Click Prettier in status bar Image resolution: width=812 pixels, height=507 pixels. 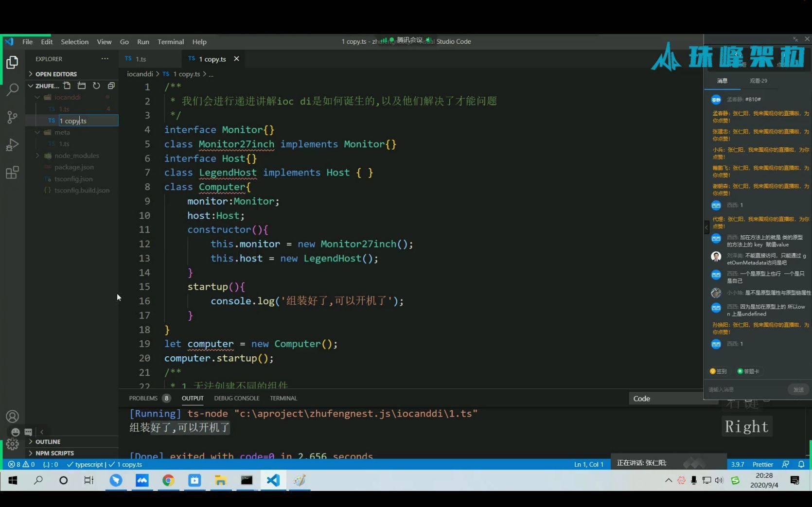[762, 464]
